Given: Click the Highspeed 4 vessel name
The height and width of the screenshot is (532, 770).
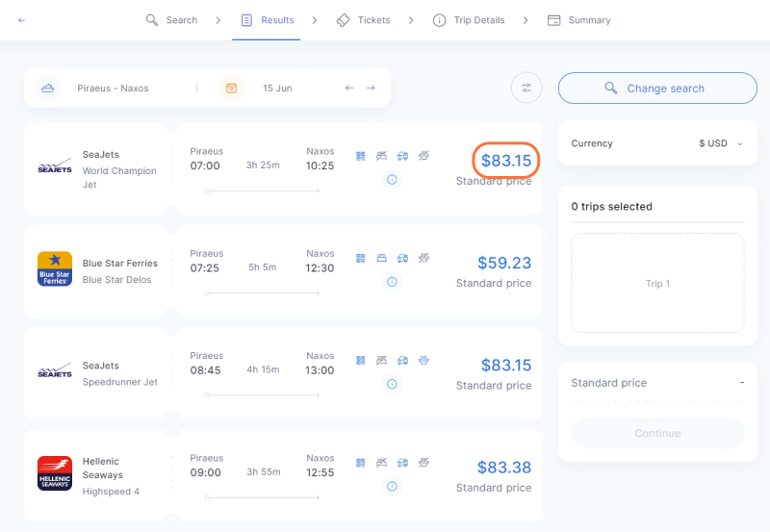Looking at the screenshot, I should 111,492.
